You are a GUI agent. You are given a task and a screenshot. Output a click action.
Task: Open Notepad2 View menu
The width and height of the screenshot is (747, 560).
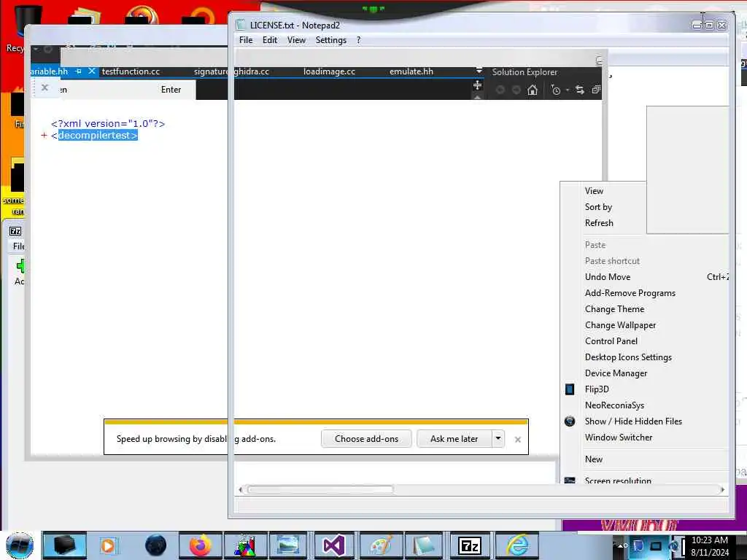[x=296, y=40]
